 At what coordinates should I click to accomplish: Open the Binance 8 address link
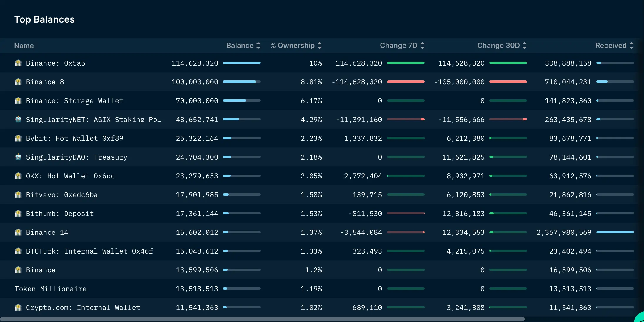[x=45, y=82]
